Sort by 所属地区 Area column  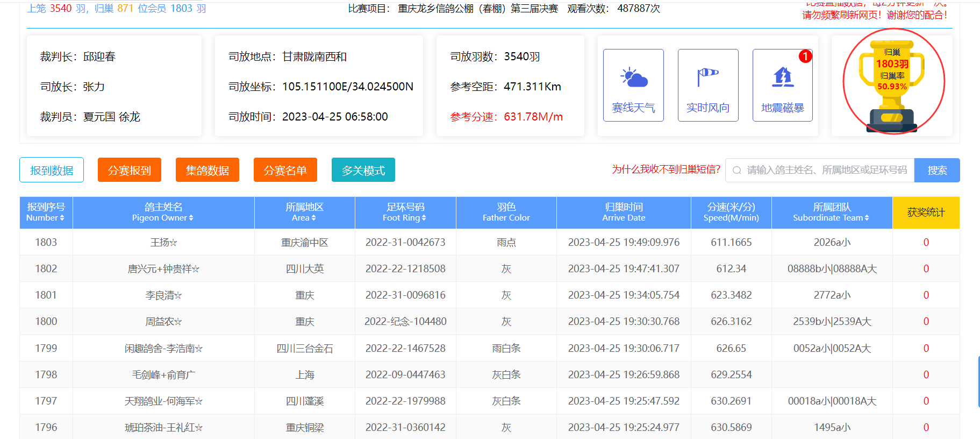tap(313, 218)
